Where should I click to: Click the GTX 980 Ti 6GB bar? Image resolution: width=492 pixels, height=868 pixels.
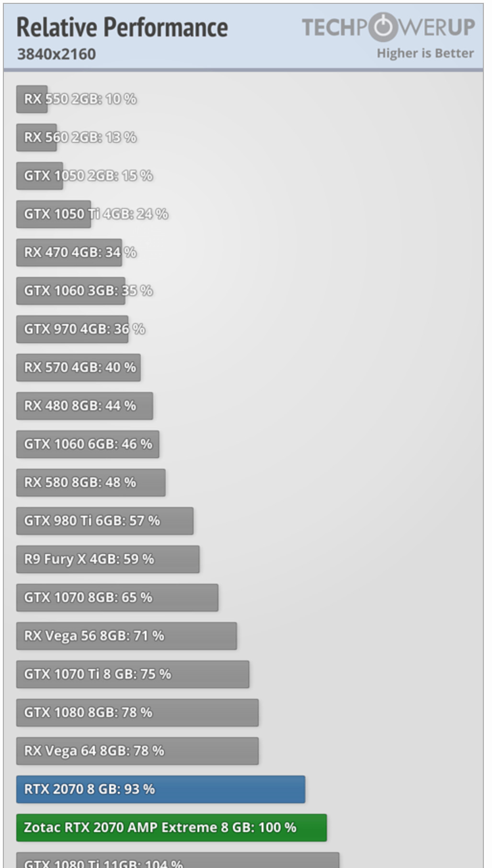pos(105,521)
